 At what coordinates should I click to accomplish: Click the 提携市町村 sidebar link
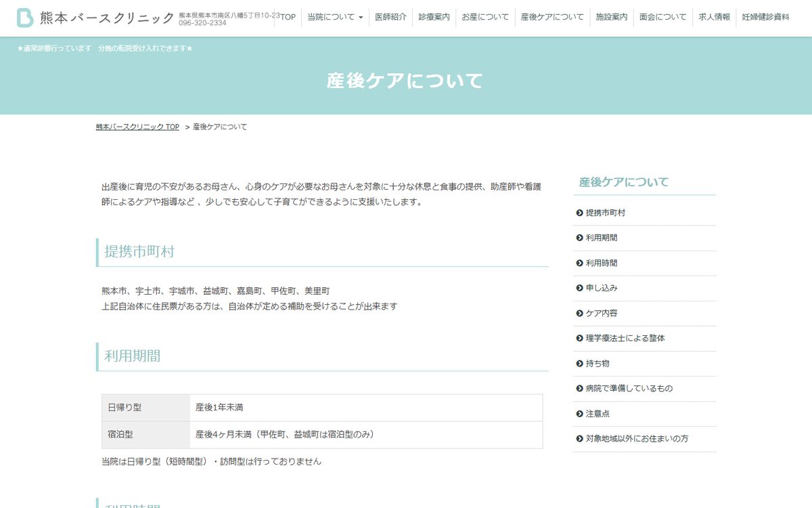coord(606,213)
